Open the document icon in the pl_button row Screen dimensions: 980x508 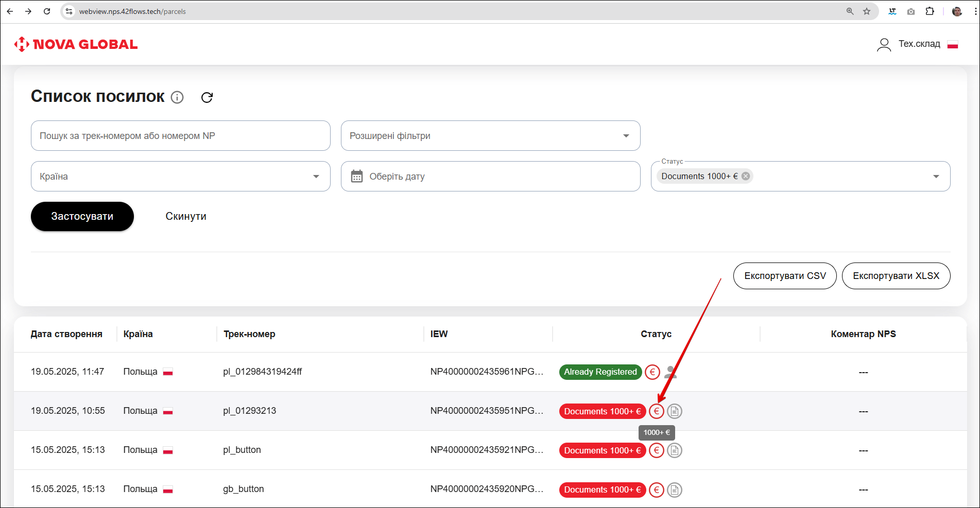coord(675,450)
